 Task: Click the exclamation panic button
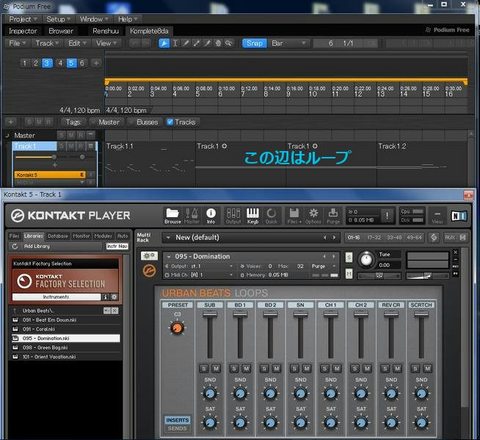[x=387, y=216]
